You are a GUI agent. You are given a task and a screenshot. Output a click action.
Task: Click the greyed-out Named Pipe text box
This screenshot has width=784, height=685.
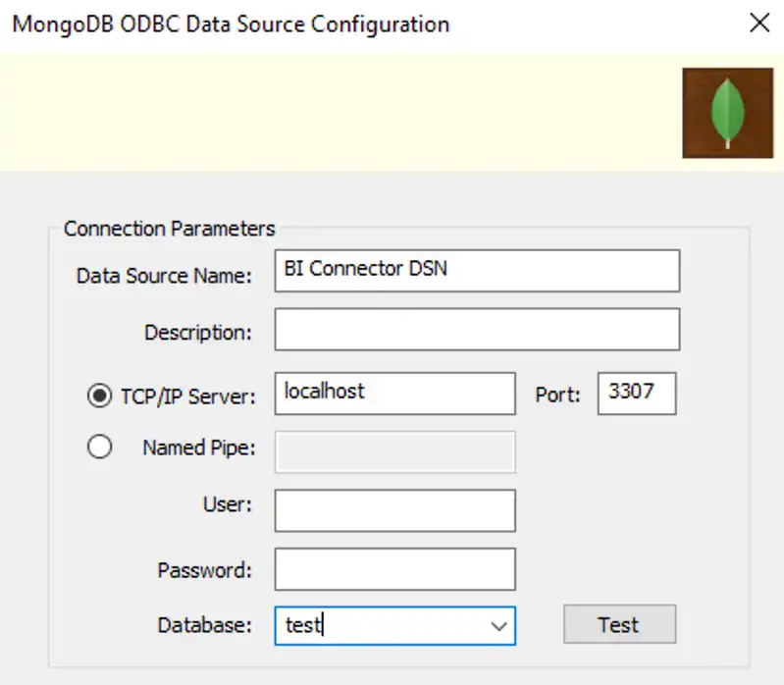coord(394,451)
